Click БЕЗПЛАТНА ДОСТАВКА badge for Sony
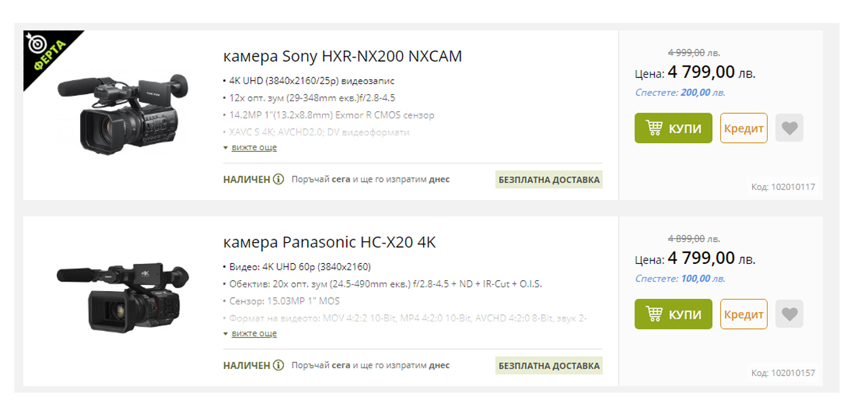 tap(549, 180)
